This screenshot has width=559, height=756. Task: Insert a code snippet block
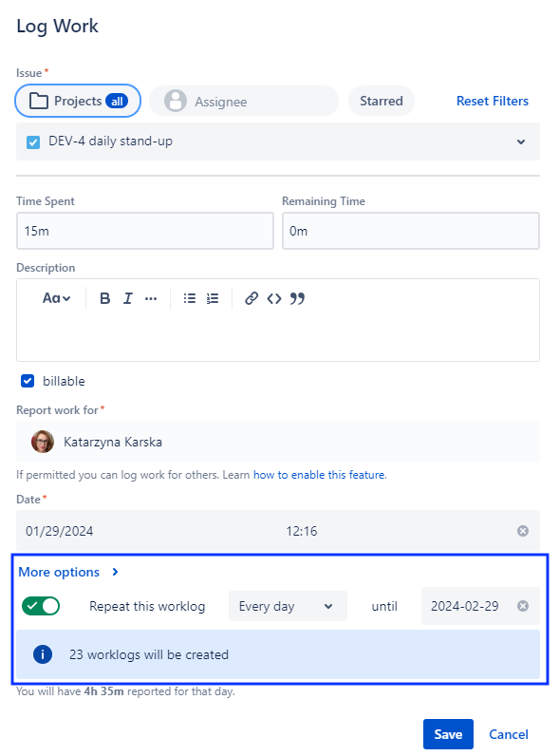(274, 298)
